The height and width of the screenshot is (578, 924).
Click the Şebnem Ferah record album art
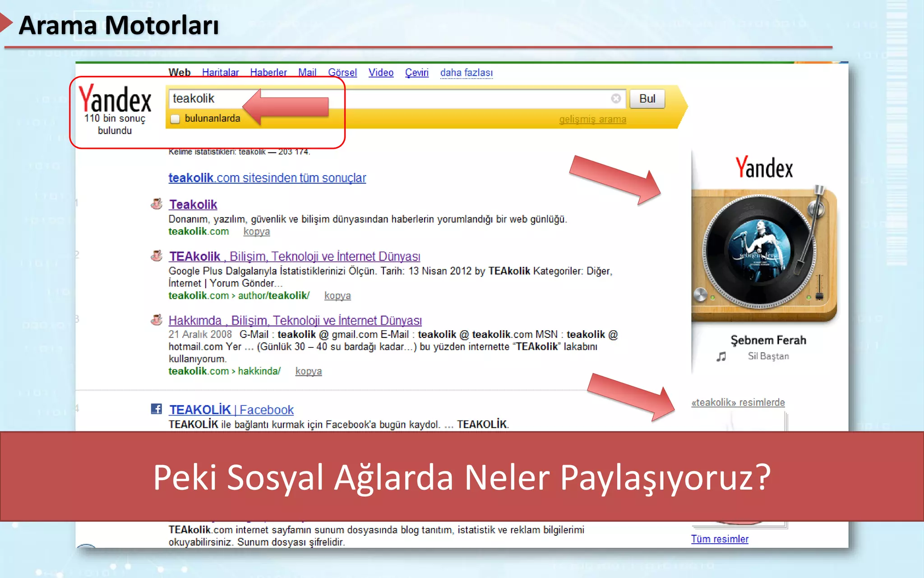click(x=759, y=250)
